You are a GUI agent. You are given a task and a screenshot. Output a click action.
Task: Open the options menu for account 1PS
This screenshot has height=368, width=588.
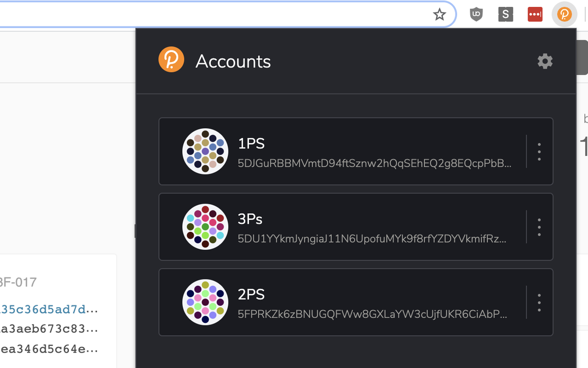pos(538,151)
